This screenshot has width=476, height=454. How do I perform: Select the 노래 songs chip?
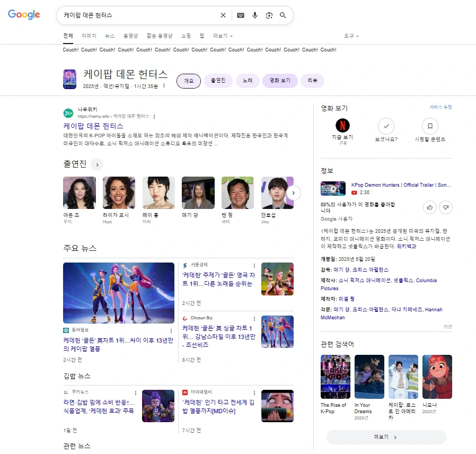pos(248,81)
